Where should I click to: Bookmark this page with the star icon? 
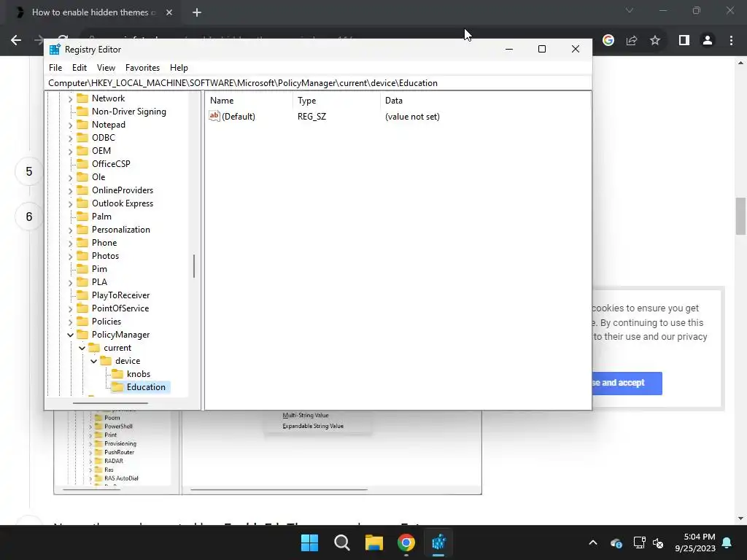coord(655,41)
